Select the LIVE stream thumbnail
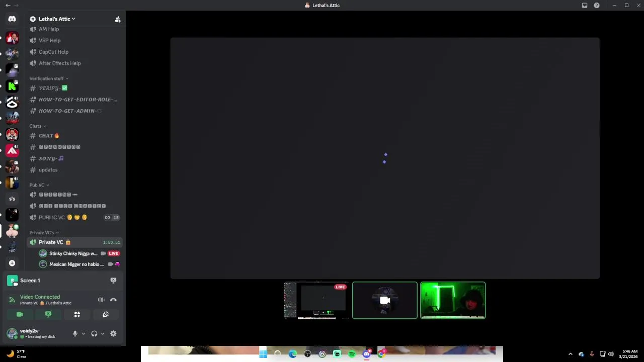644x362 pixels. [316, 301]
